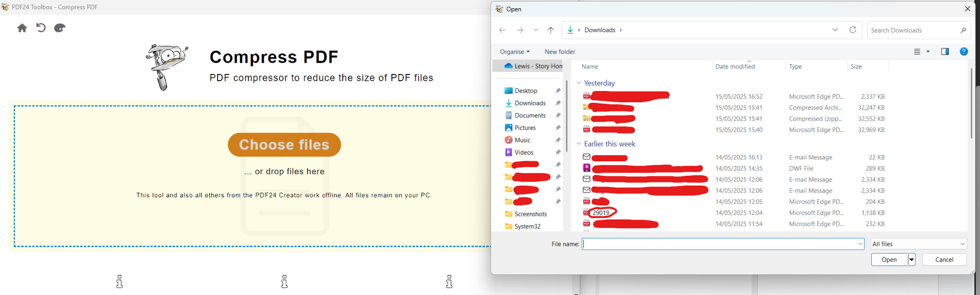
Task: Collapse the Earlier this week group
Action: point(579,144)
